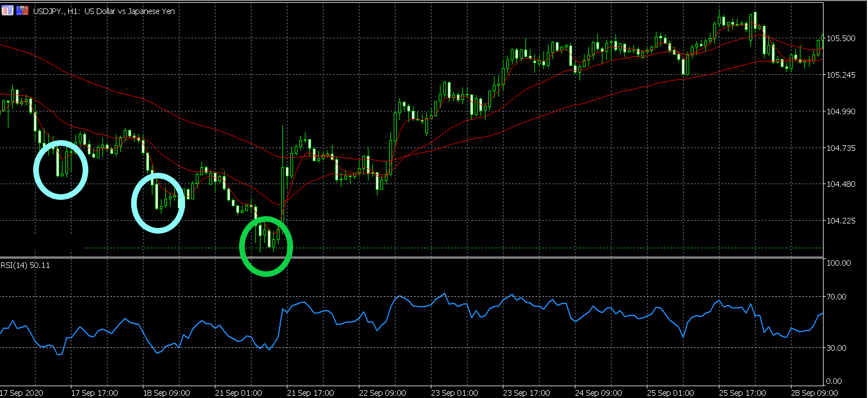Click the 24 Sep 09:00 time label
Image resolution: width=868 pixels, height=398 pixels.
coord(599,392)
